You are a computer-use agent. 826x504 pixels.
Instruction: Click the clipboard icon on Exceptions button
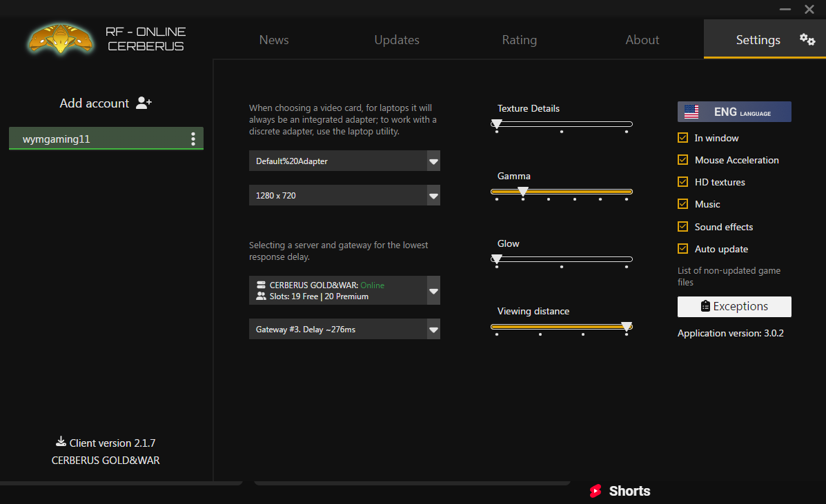tap(705, 306)
